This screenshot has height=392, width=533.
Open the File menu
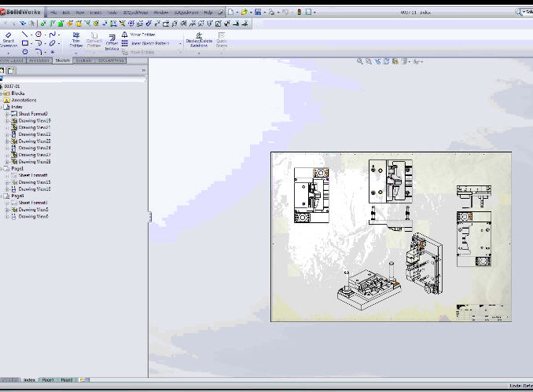pos(53,13)
